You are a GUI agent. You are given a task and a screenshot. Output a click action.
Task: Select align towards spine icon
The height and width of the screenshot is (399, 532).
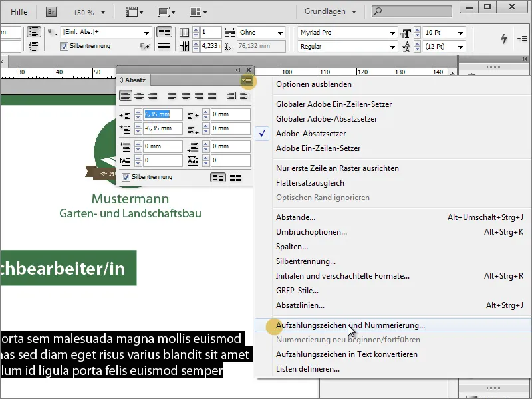(x=231, y=96)
